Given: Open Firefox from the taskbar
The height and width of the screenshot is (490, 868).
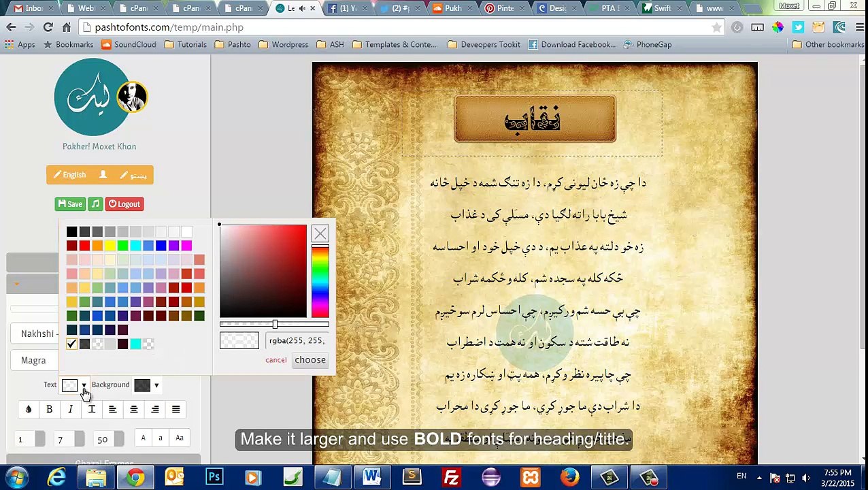Looking at the screenshot, I should coord(569,477).
